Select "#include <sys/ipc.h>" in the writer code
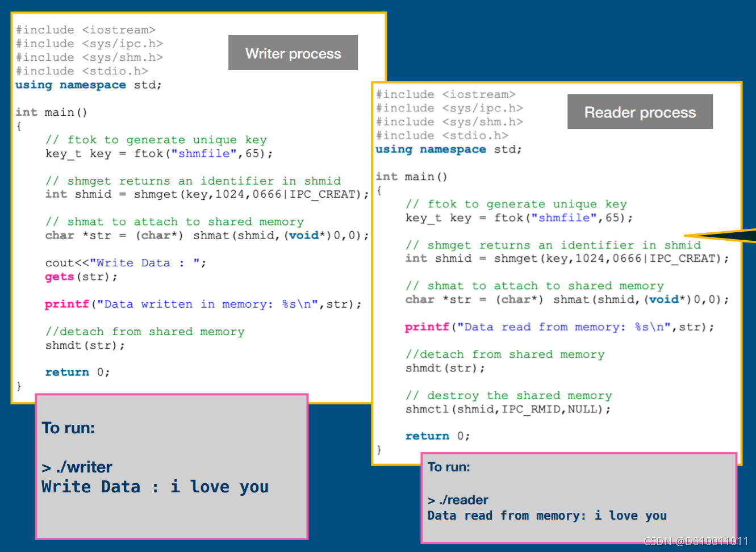 tap(89, 44)
